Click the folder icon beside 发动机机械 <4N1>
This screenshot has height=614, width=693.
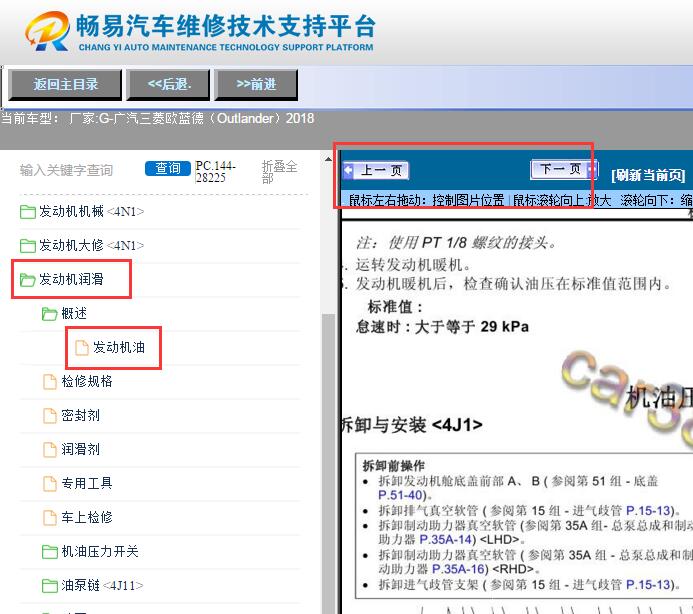(x=28, y=212)
